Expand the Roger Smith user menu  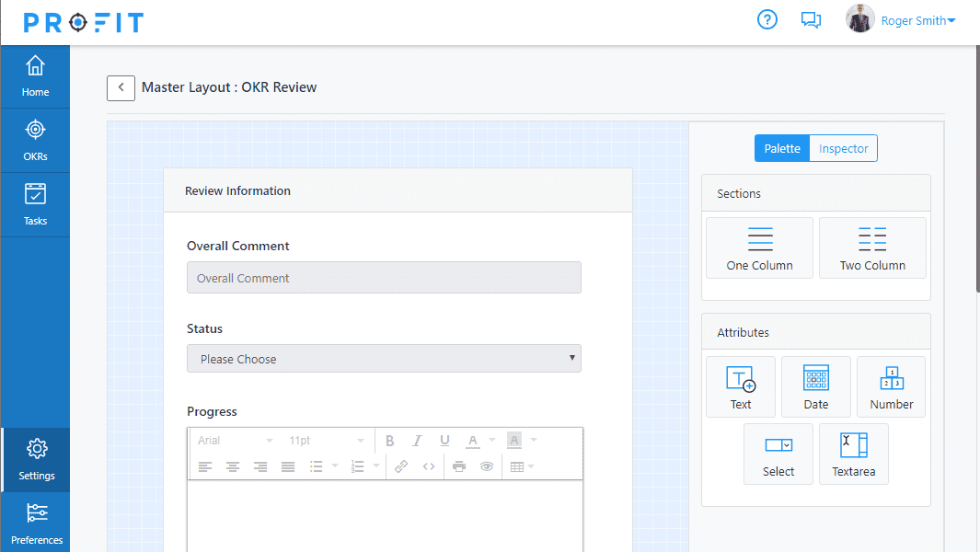[918, 20]
